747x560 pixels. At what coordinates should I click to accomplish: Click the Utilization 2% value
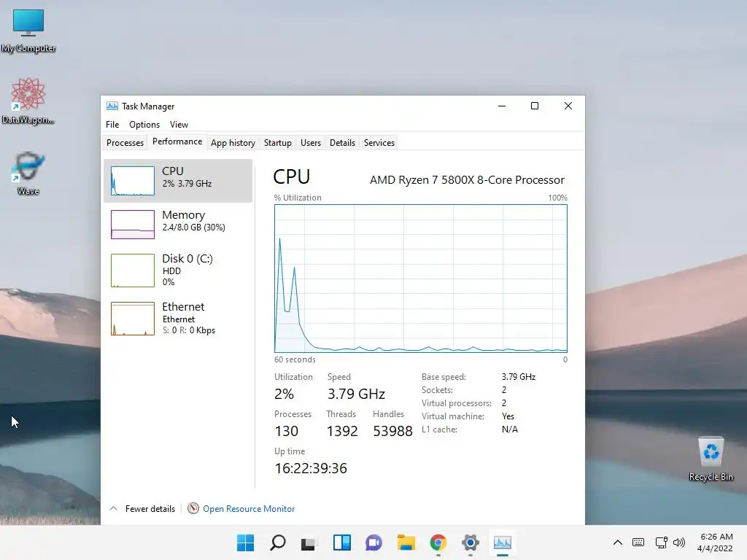click(284, 394)
